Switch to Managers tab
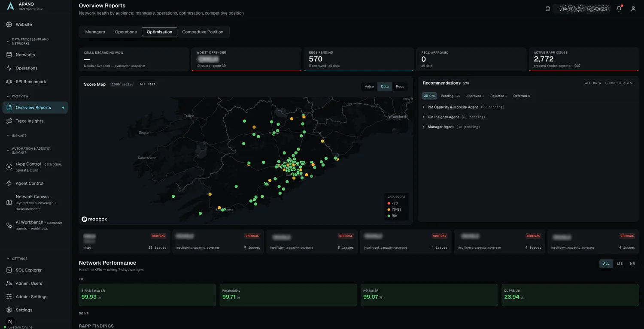 (95, 32)
